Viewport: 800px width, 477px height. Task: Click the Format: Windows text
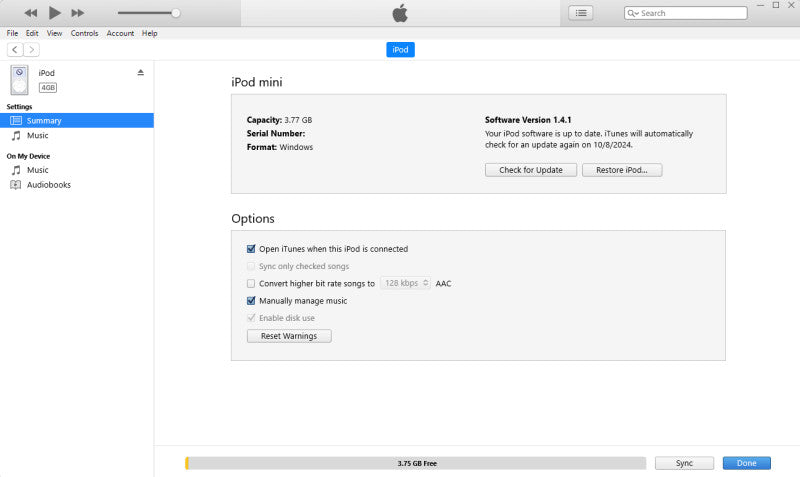tap(280, 147)
